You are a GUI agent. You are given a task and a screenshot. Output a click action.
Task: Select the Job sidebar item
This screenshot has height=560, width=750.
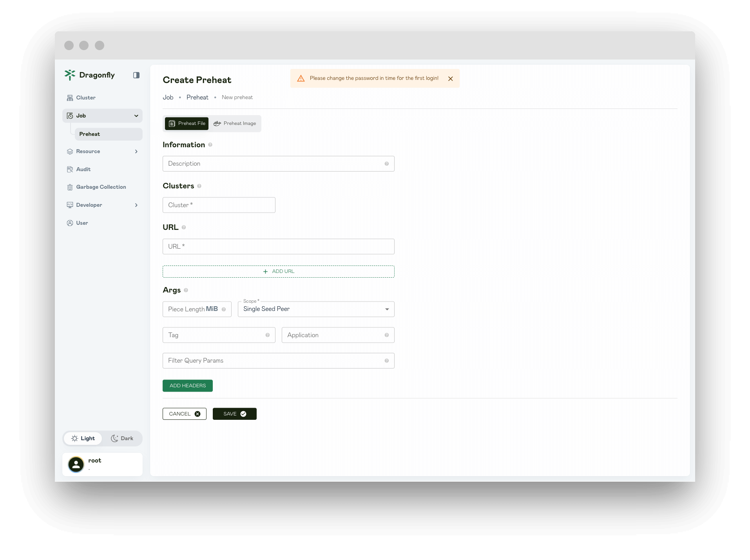(102, 116)
